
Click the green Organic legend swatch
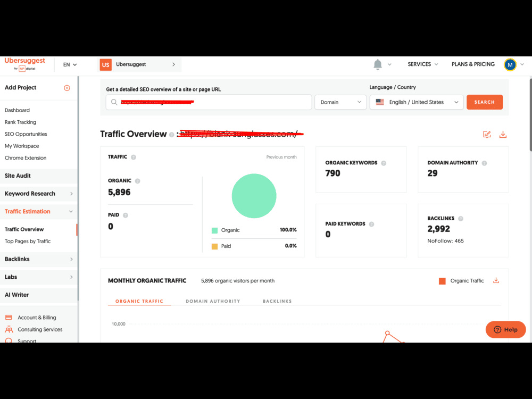214,230
